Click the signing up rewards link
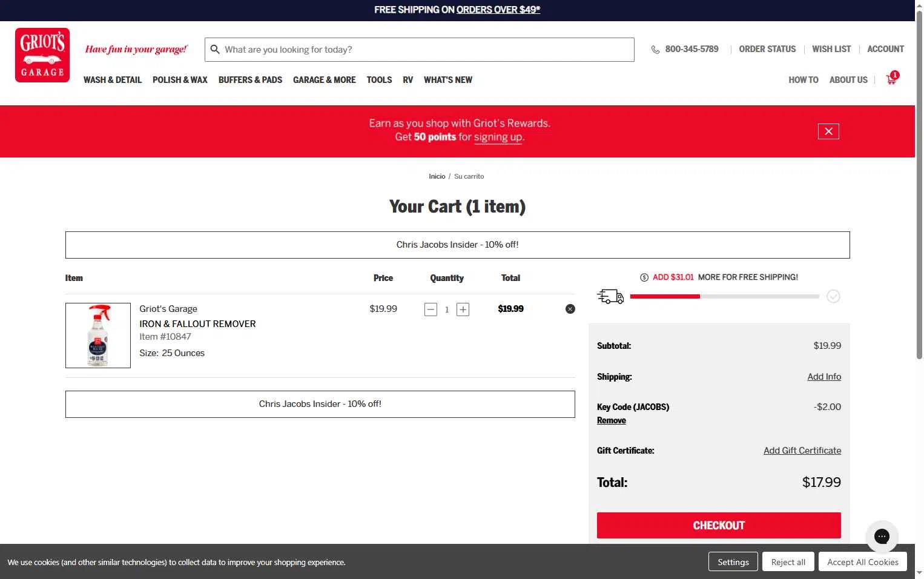 coord(498,137)
